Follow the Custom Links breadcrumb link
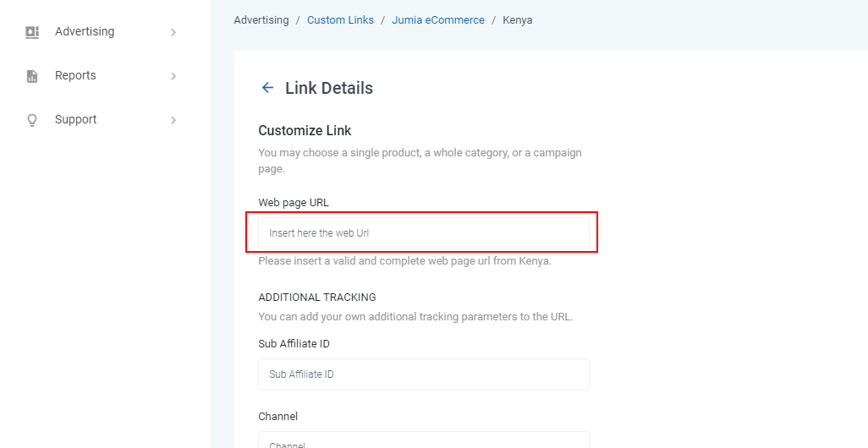Screen dimensions: 868x448 [340, 20]
